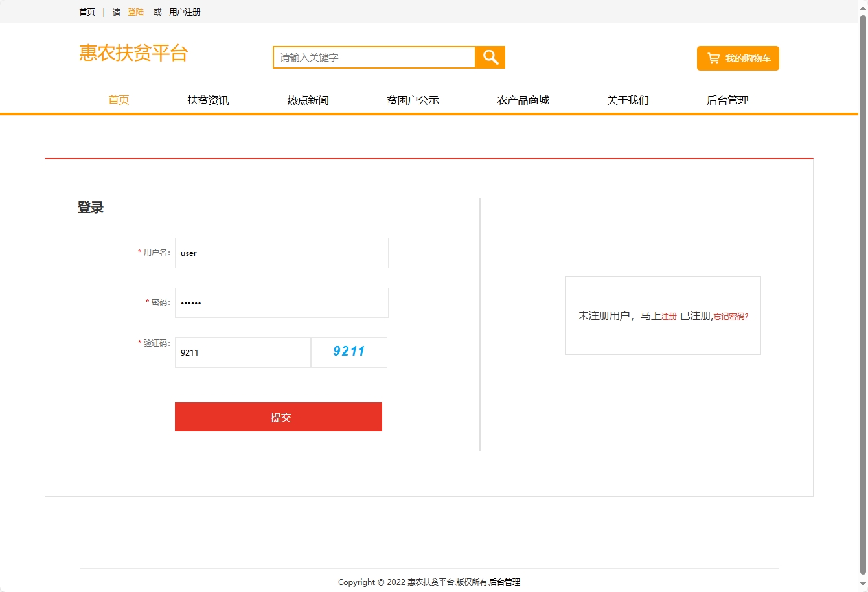The image size is (868, 592).
Task: Open the 关于我们 page
Action: (627, 100)
